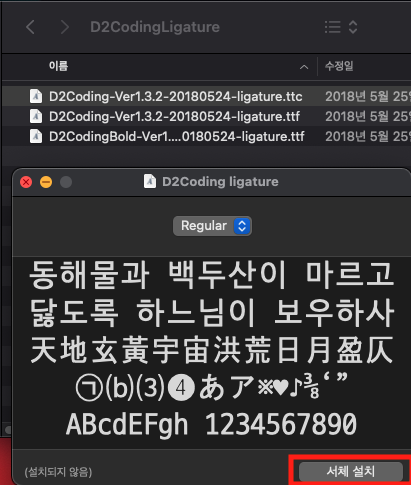Select D2CodingBold ligature.ttf file

pyautogui.click(x=177, y=136)
